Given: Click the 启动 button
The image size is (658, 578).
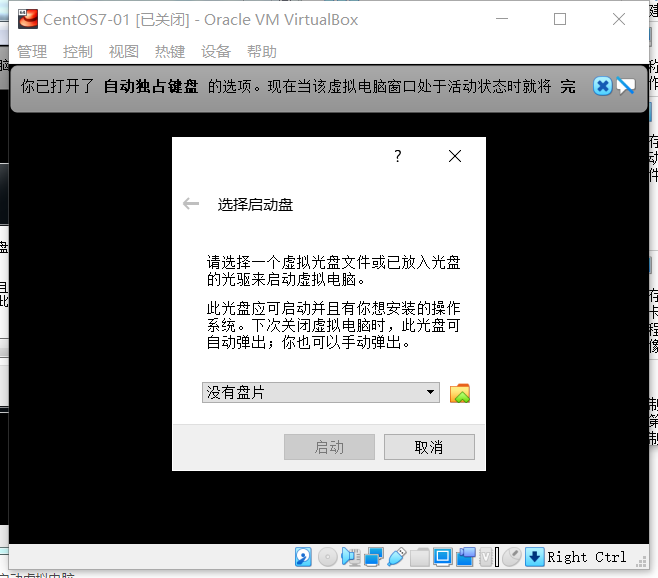Looking at the screenshot, I should [x=329, y=447].
